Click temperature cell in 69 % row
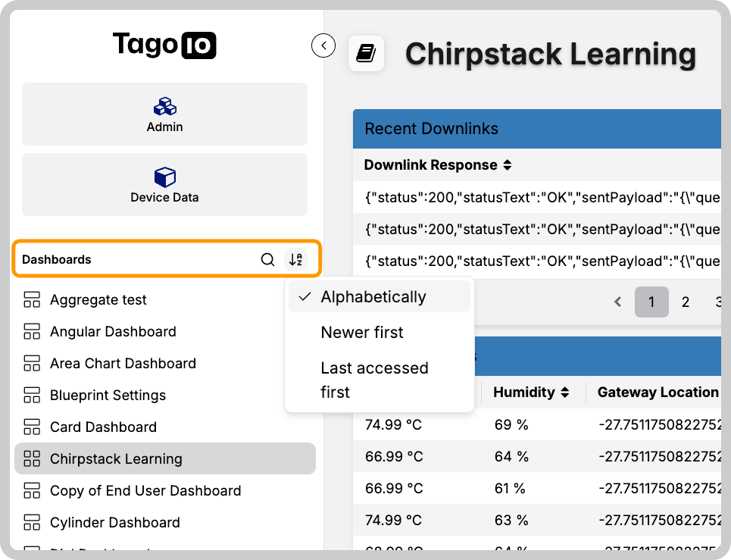The height and width of the screenshot is (560, 731). (x=393, y=424)
